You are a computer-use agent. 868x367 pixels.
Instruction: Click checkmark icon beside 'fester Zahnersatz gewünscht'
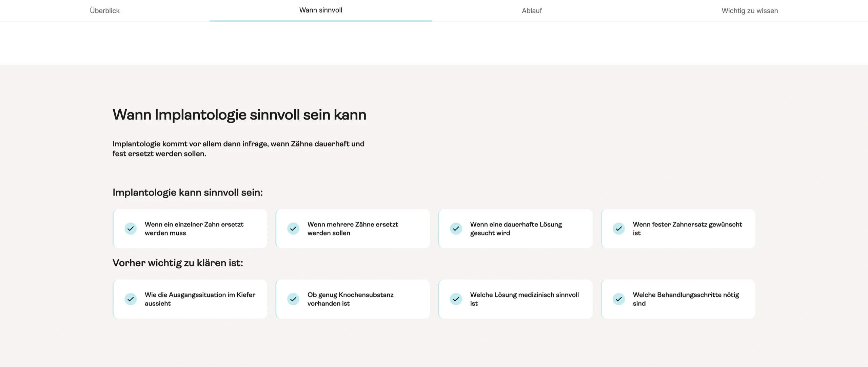point(619,229)
